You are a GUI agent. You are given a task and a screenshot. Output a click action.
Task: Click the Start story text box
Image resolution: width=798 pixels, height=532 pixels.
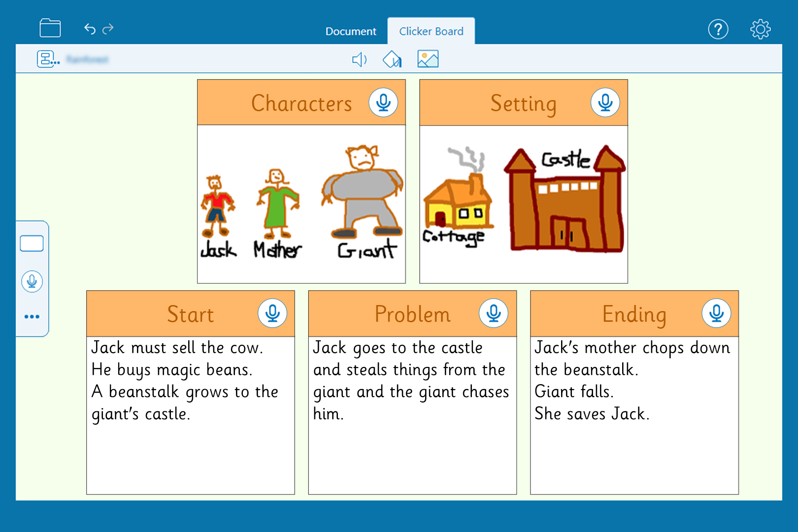(191, 415)
